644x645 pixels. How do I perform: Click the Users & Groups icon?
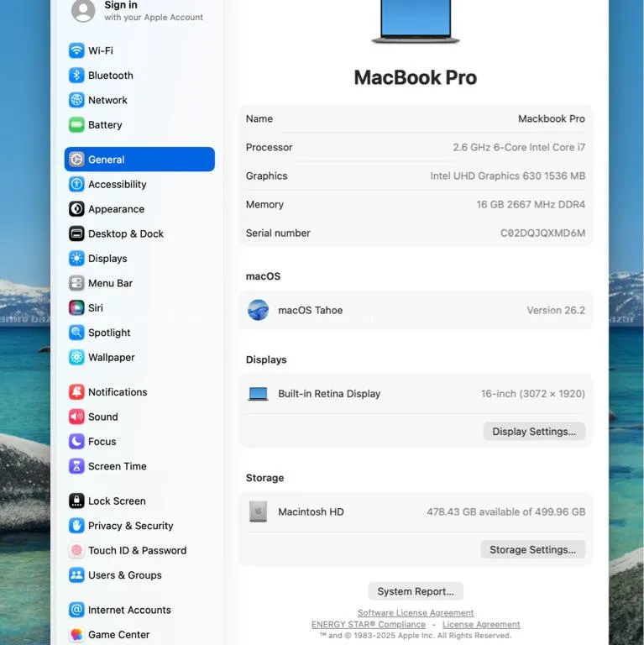(76, 575)
